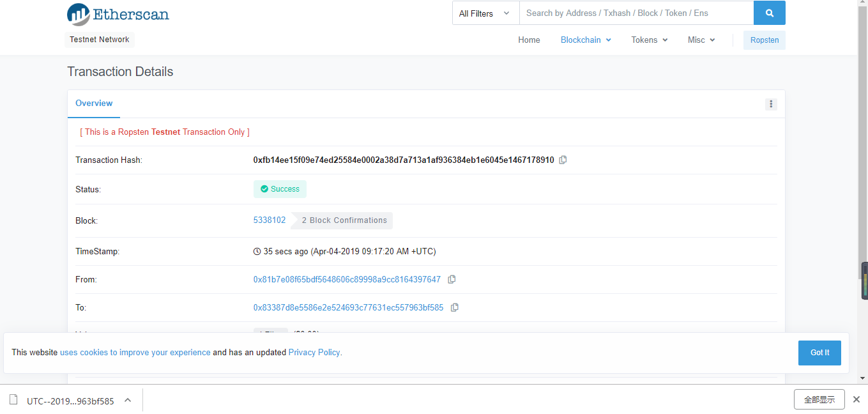Click the 'To:' label
Image resolution: width=868 pixels, height=414 pixels.
(80, 308)
